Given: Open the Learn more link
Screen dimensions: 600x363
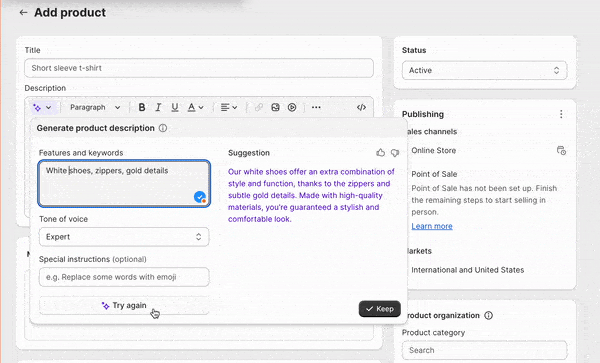Looking at the screenshot, I should pyautogui.click(x=432, y=226).
